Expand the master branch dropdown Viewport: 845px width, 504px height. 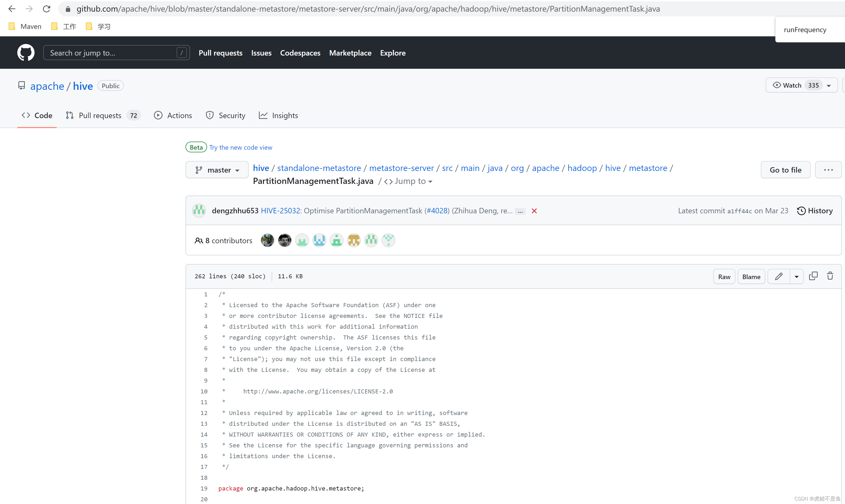point(217,170)
